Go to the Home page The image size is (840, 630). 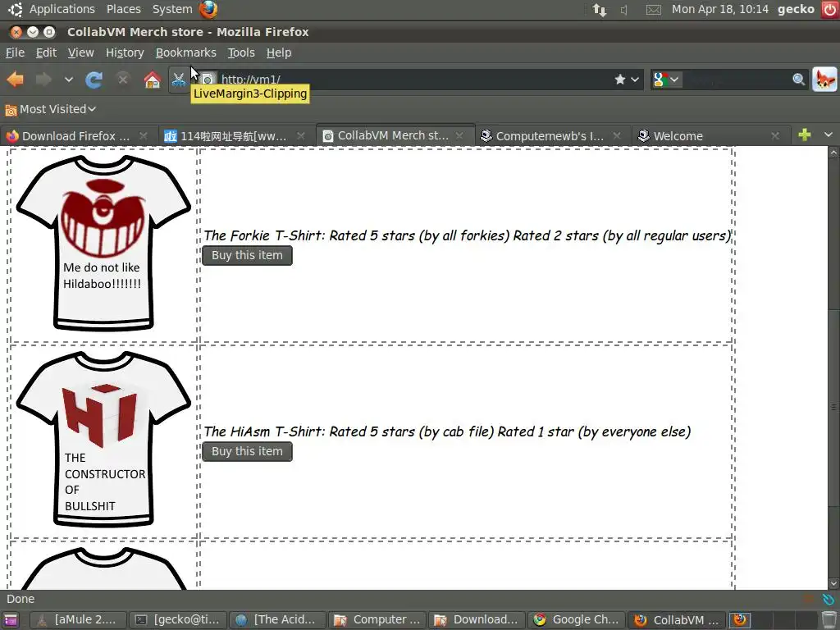pos(152,80)
